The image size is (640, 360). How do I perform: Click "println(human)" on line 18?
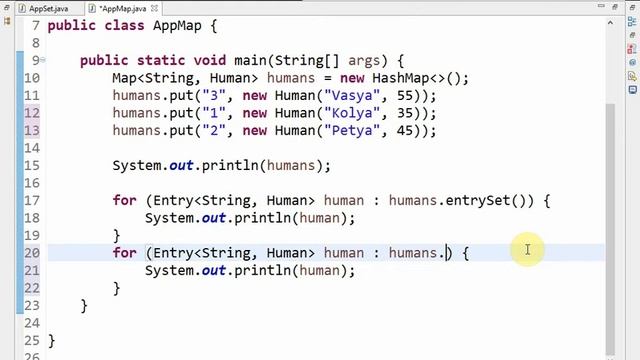[291, 218]
